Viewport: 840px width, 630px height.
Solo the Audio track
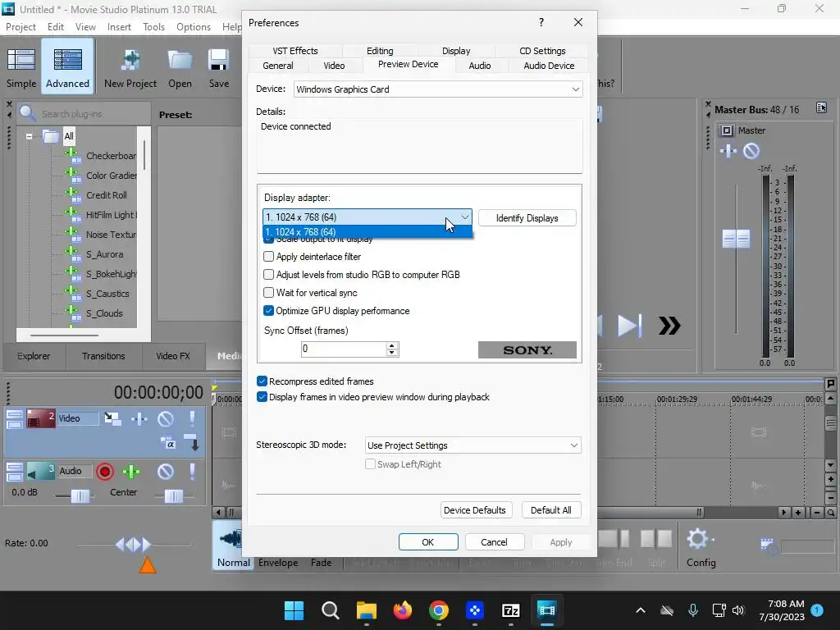coord(192,472)
